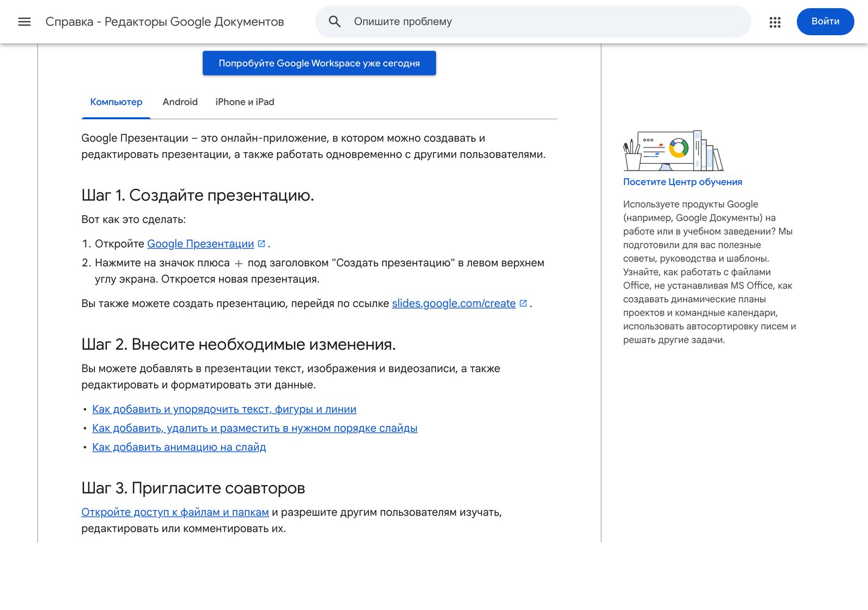
Task: Click the text 'Вот как это сделать:'
Action: (133, 219)
